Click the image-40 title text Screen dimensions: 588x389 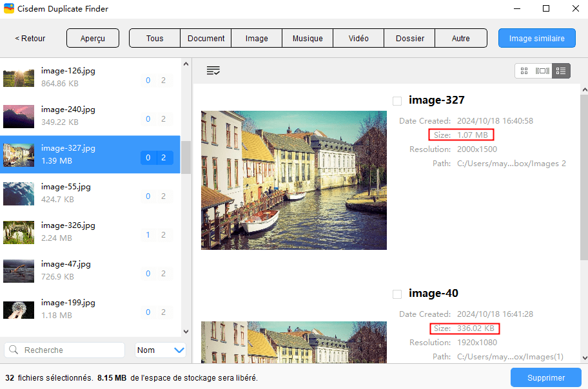pos(433,294)
